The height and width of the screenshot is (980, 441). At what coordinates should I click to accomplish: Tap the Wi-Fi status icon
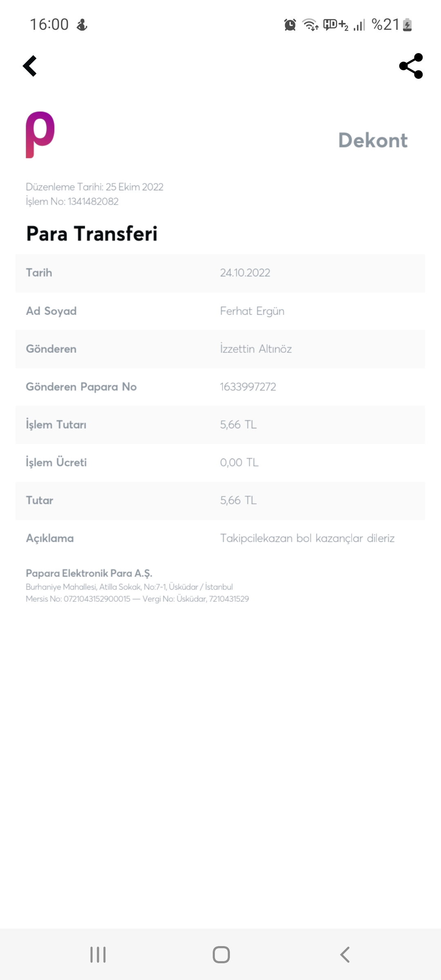[310, 25]
